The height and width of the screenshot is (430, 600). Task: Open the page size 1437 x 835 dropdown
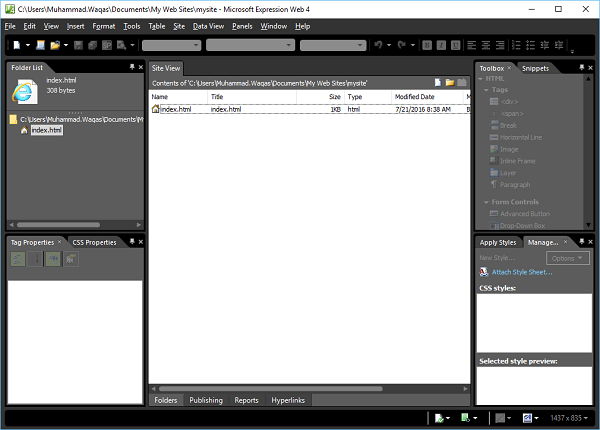click(x=569, y=418)
